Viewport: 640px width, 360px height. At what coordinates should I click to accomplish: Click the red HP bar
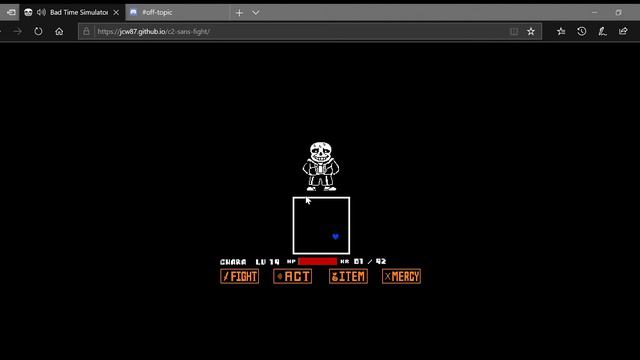click(318, 261)
